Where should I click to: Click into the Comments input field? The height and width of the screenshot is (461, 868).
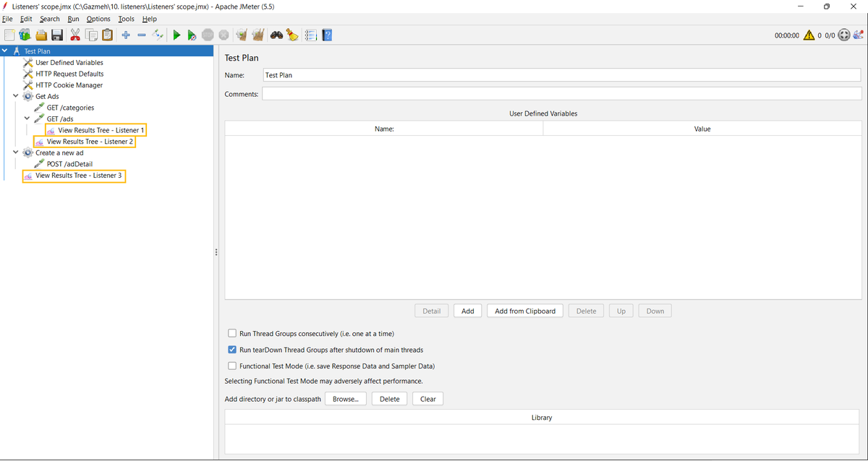pyautogui.click(x=561, y=94)
